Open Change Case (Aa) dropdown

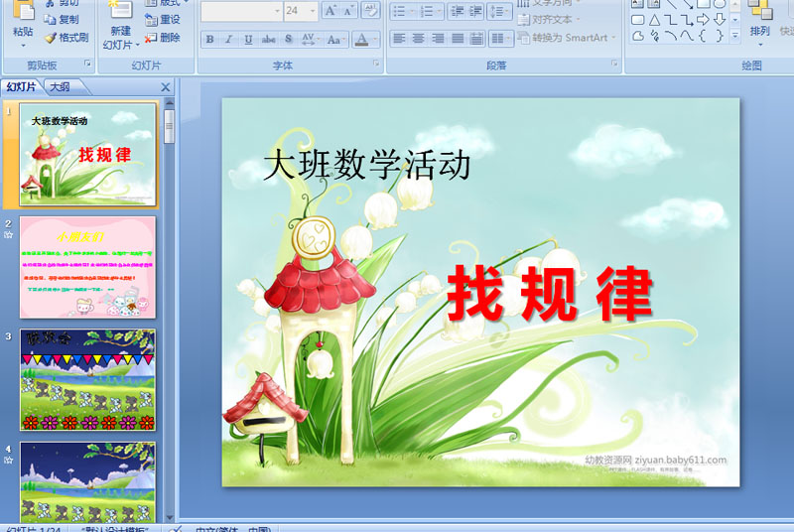pos(336,39)
